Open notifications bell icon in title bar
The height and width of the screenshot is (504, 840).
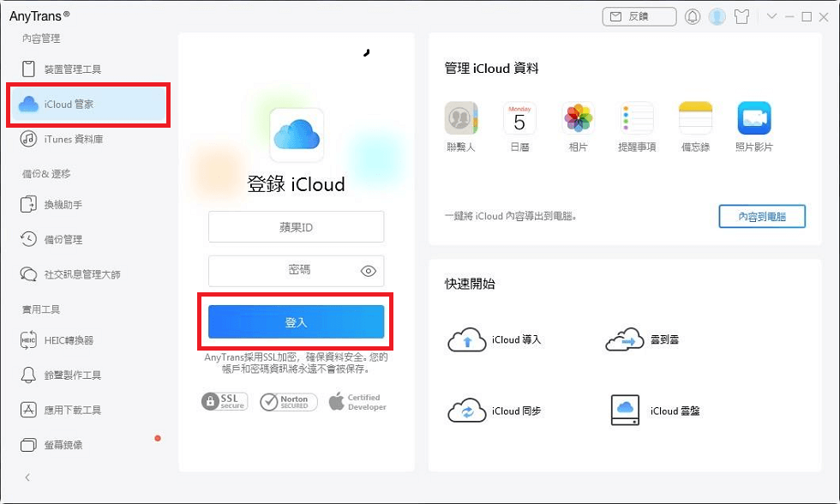click(x=693, y=16)
